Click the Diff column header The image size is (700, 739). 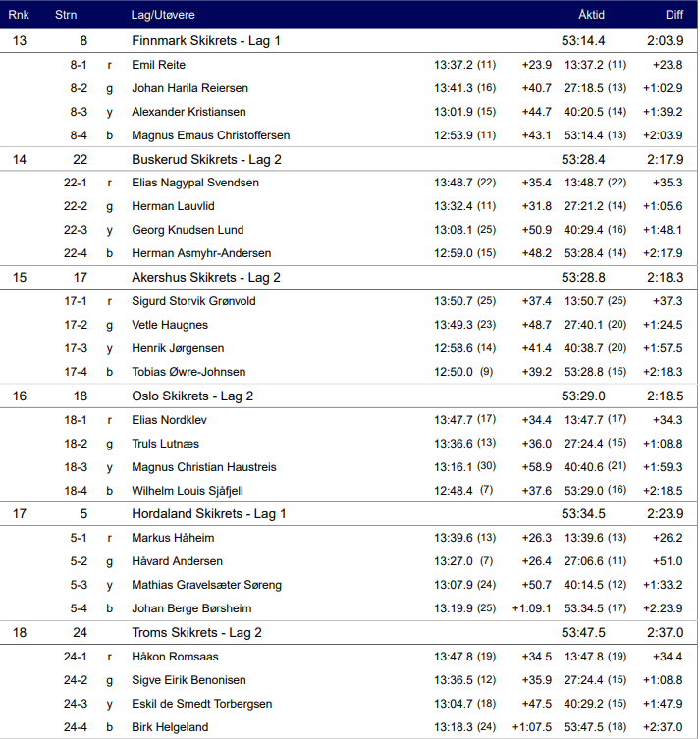click(x=673, y=16)
